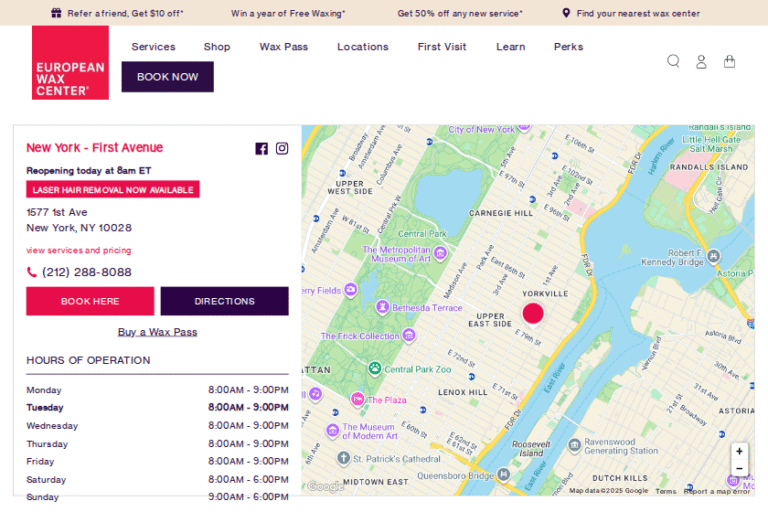768x512 pixels.
Task: Click the red location pin on map
Action: point(533,313)
